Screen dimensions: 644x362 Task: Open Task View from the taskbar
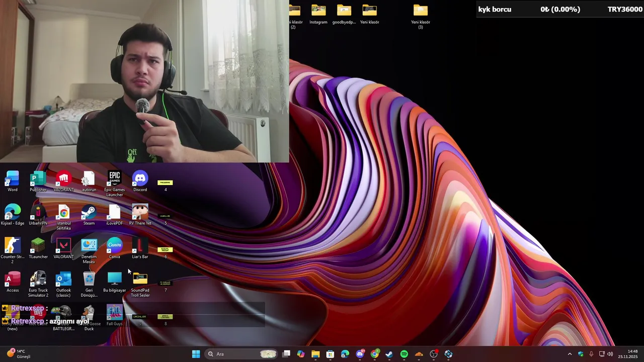point(286,354)
